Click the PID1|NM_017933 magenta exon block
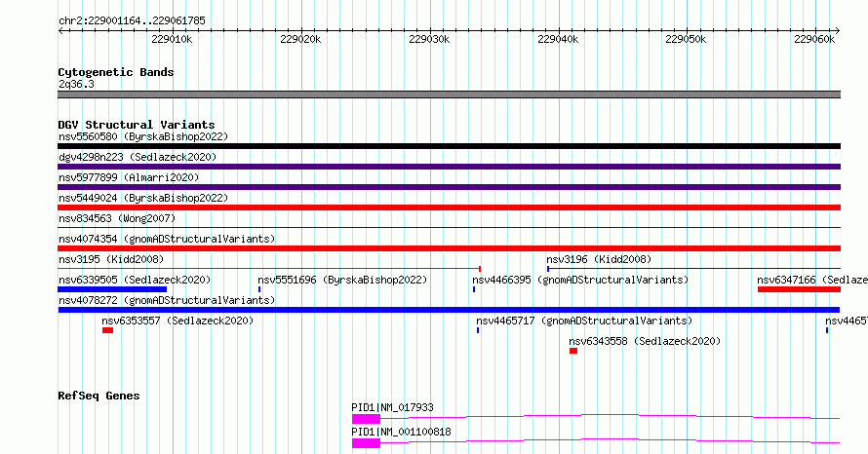868x454 pixels. (x=366, y=419)
